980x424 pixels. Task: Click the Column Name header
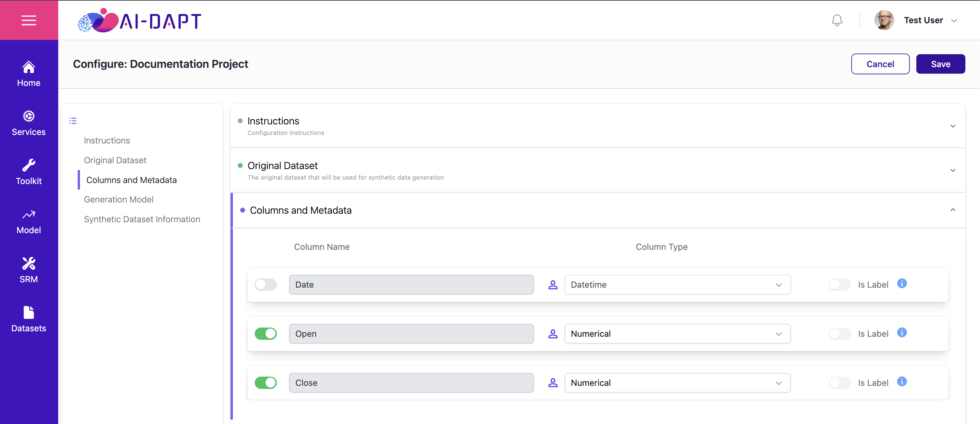[321, 247]
